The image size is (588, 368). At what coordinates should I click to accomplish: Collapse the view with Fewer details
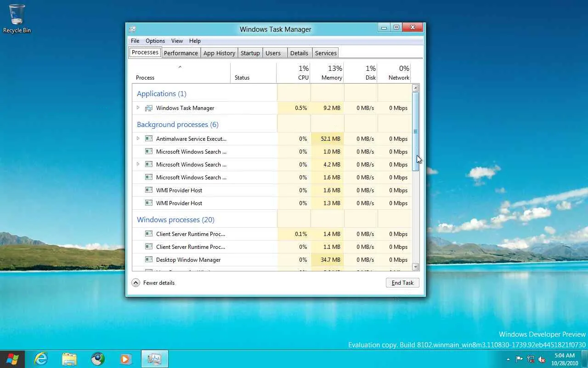tap(153, 283)
